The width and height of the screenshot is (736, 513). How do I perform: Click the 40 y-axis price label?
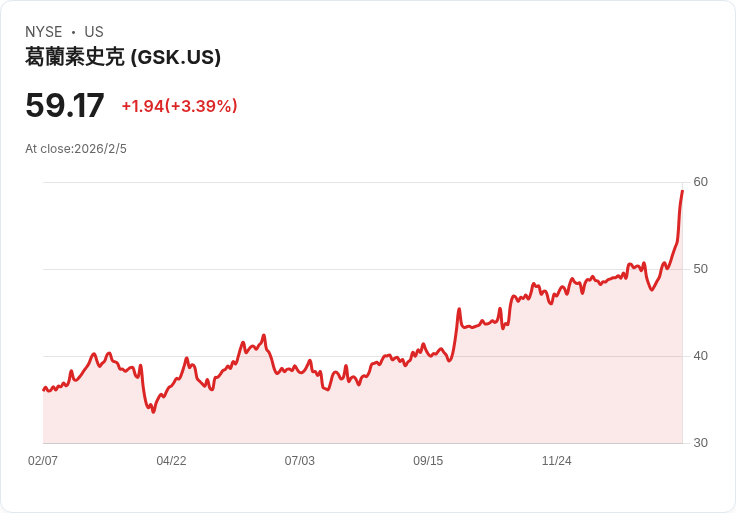[700, 356]
